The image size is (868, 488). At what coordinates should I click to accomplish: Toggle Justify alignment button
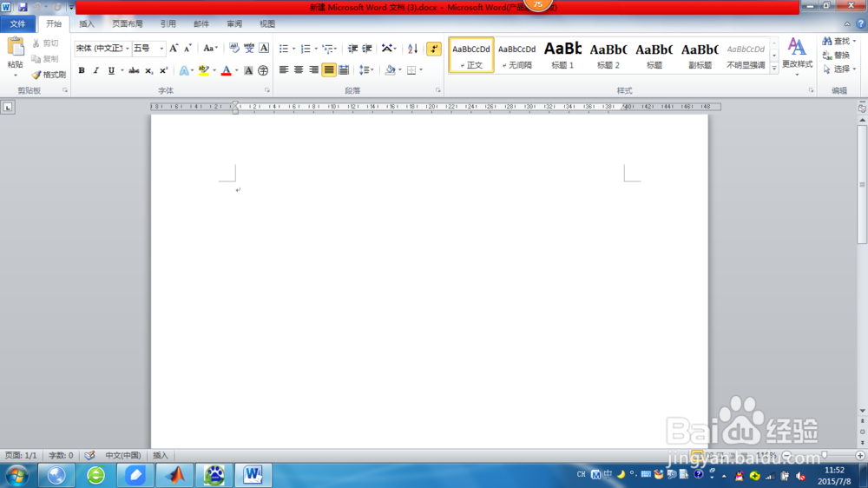tap(329, 69)
